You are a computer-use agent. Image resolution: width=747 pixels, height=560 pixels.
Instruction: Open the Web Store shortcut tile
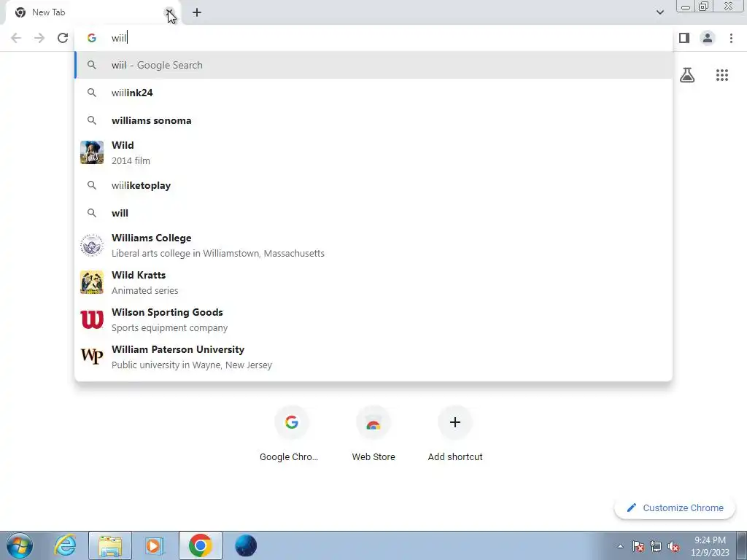(x=373, y=433)
